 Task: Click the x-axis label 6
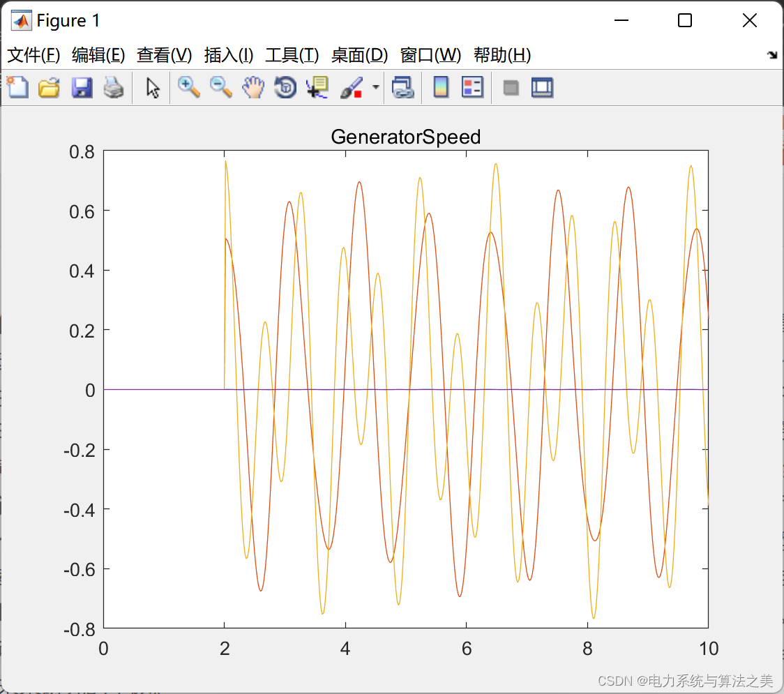[467, 649]
